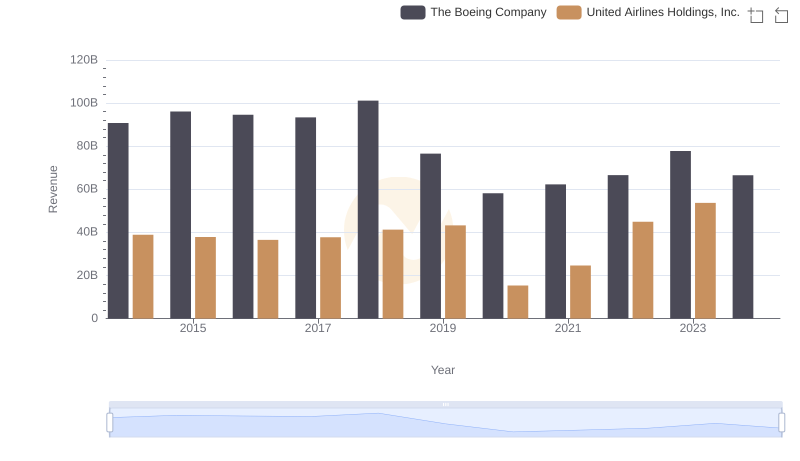Click Boeing bar for 2020

click(x=493, y=255)
